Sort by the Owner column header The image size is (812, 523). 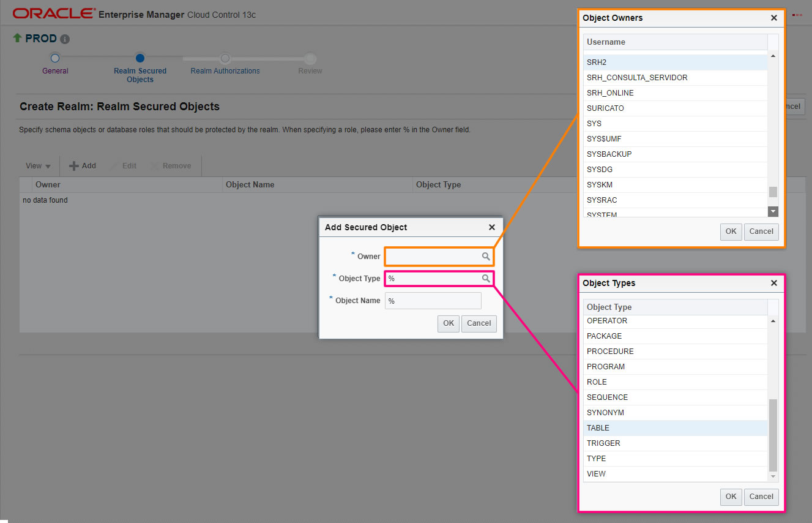(127, 185)
